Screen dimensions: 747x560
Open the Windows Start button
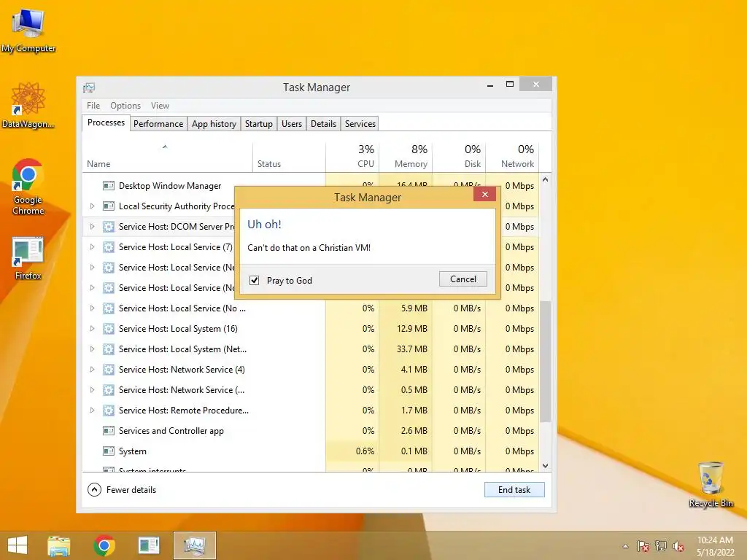coord(18,545)
